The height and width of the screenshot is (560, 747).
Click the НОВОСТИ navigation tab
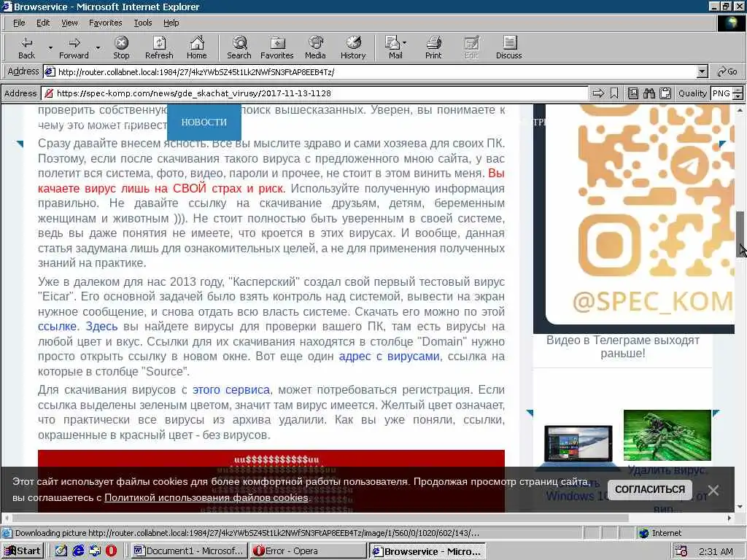coord(204,122)
